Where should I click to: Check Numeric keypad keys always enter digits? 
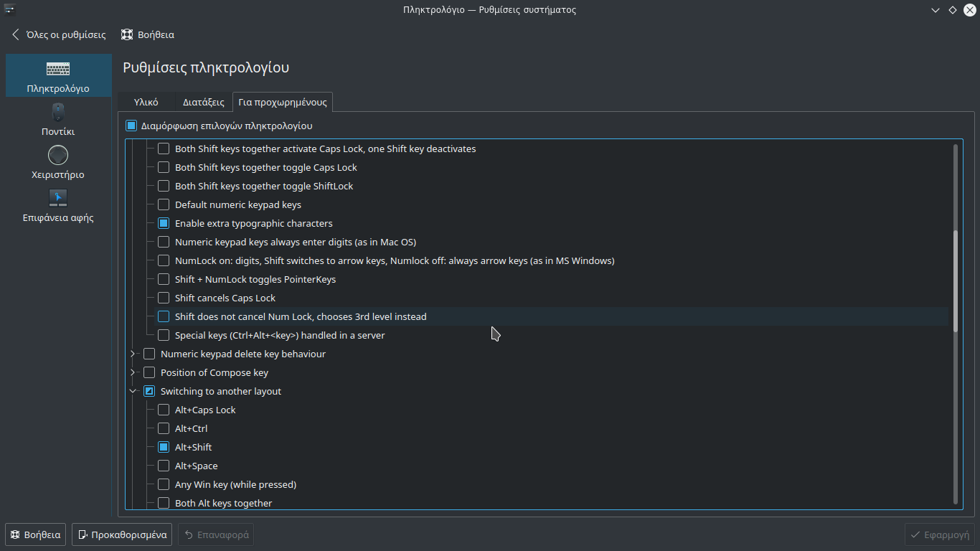(x=164, y=242)
